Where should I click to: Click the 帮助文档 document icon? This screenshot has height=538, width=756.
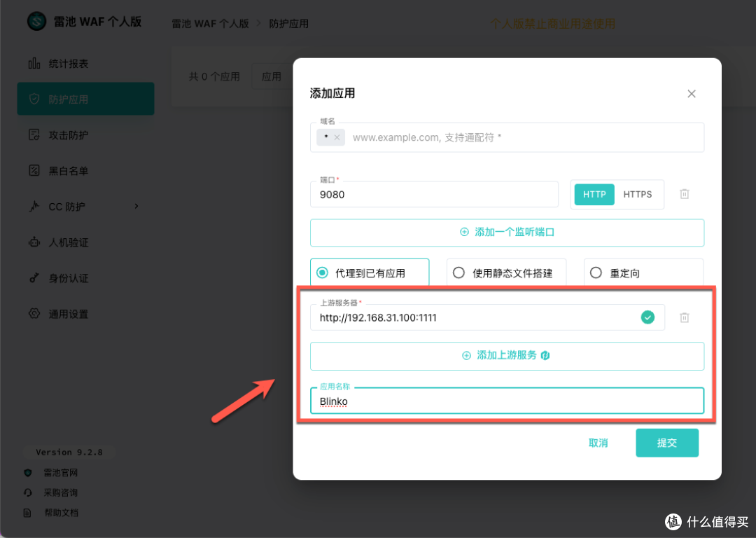[27, 513]
